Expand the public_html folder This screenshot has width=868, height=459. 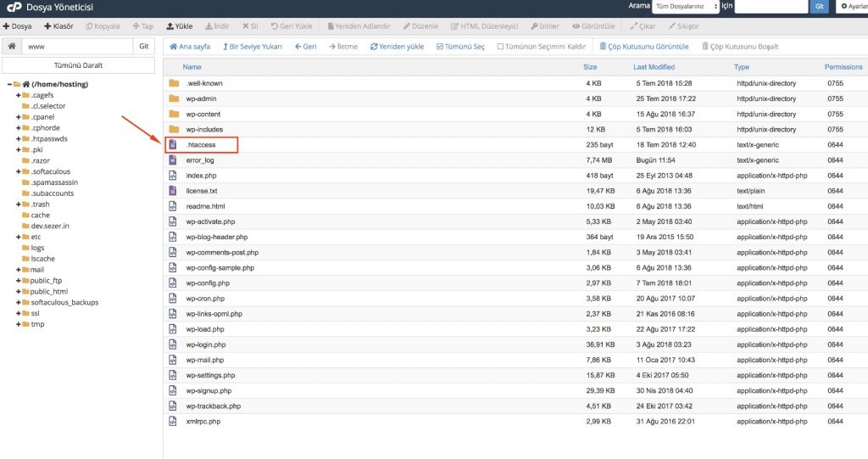pos(19,292)
